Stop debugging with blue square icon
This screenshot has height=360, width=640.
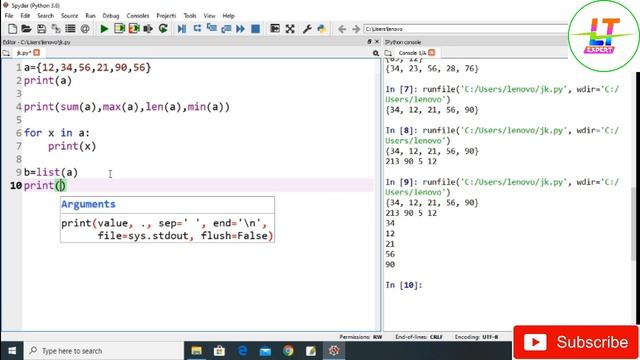pos(256,29)
